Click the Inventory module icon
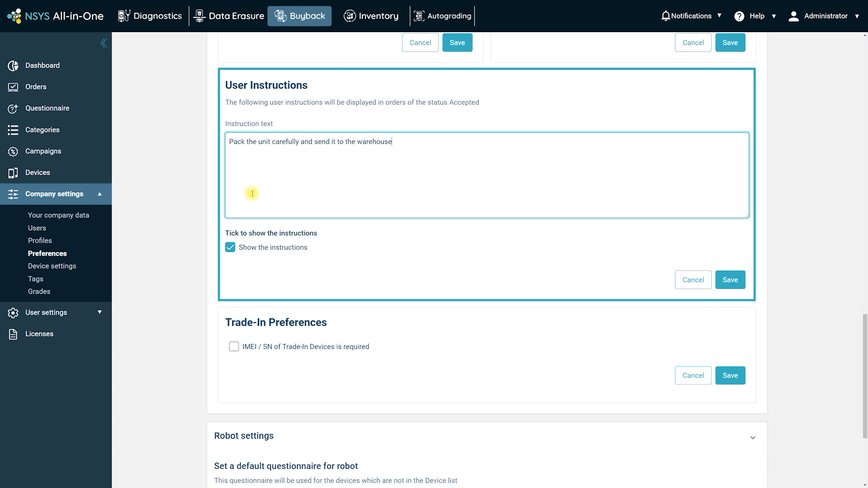This screenshot has height=488, width=868. click(x=349, y=16)
